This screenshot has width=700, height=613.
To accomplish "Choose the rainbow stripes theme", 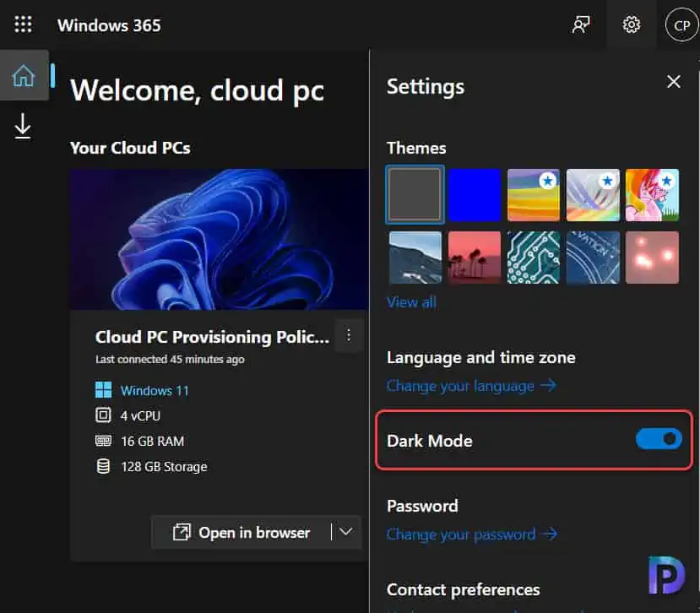I will (x=534, y=195).
